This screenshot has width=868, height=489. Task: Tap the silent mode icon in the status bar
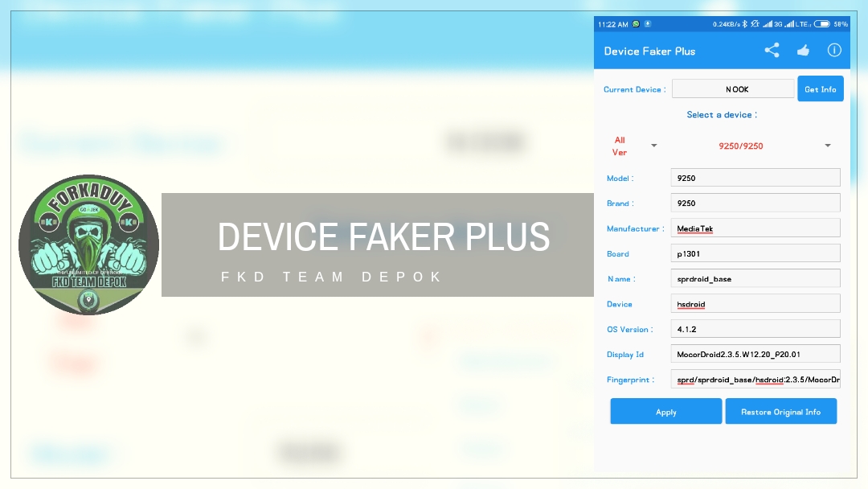(x=755, y=23)
